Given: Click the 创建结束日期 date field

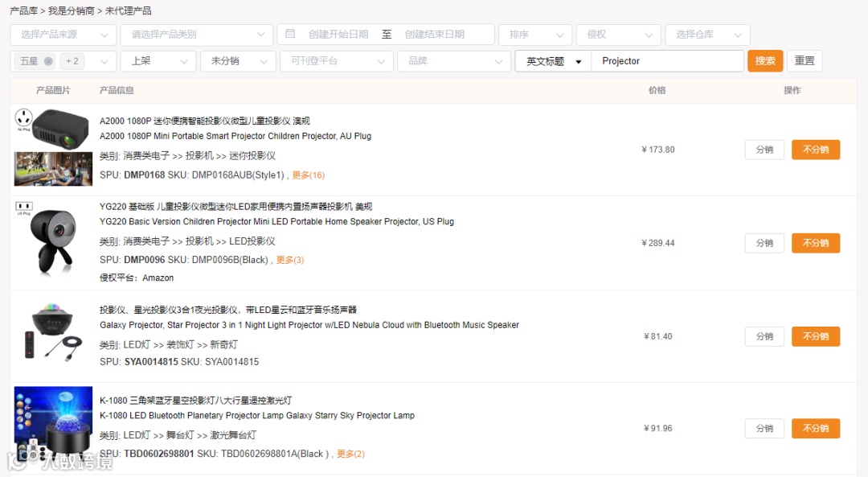Looking at the screenshot, I should pyautogui.click(x=435, y=35).
